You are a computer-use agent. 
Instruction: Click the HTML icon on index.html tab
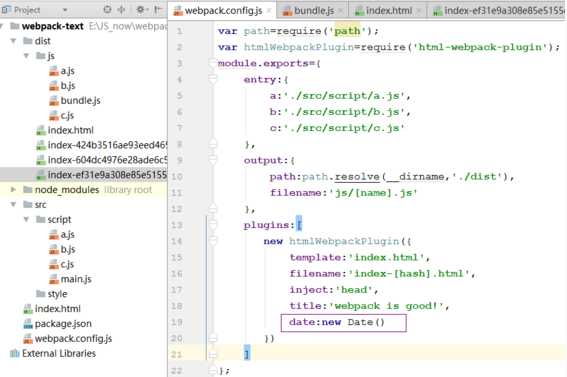(x=359, y=11)
